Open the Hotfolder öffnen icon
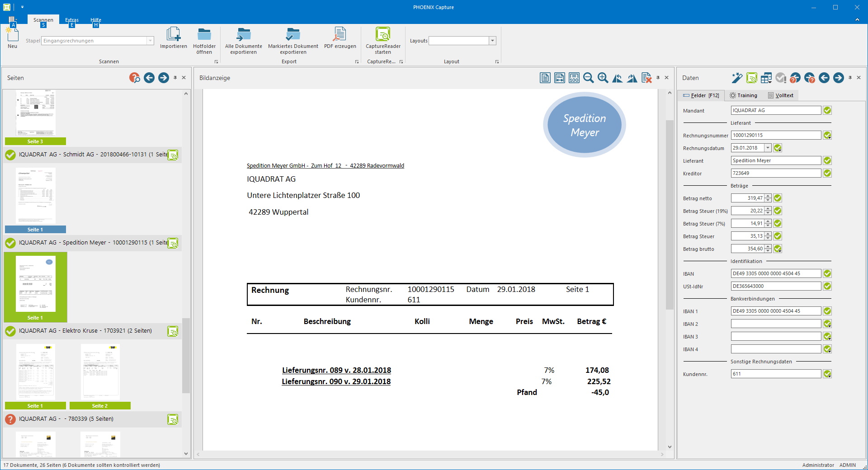Viewport: 868px width, 470px height. [x=204, y=41]
